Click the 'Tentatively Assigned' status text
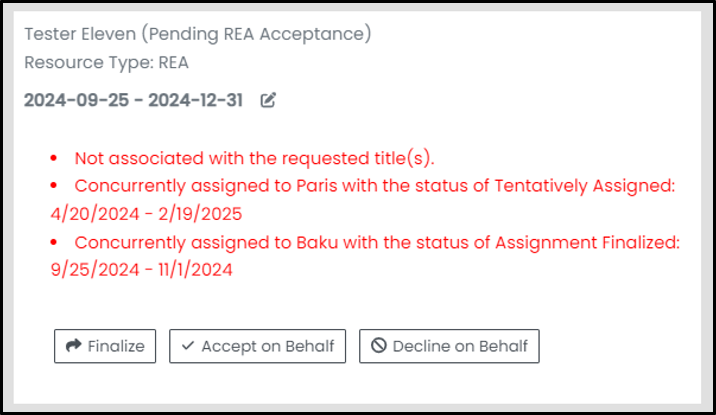Image resolution: width=716 pixels, height=415 pixels. tap(584, 186)
